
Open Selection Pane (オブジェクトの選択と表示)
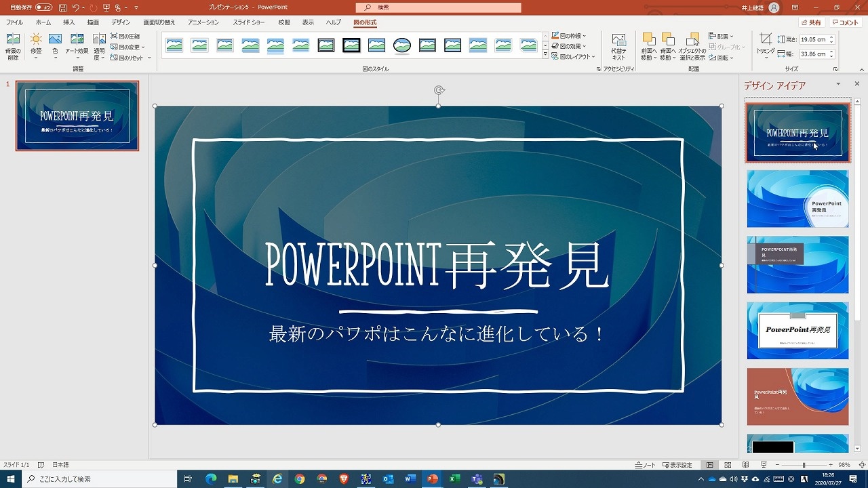coord(692,46)
